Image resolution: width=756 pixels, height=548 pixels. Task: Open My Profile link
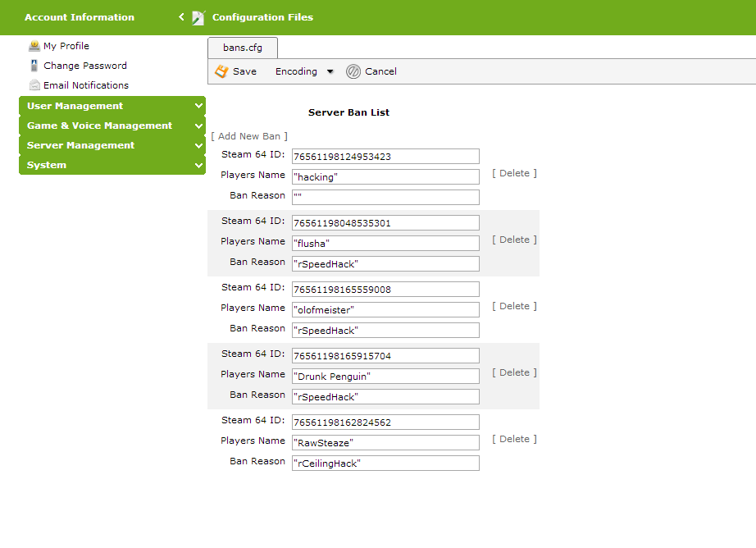(x=66, y=46)
